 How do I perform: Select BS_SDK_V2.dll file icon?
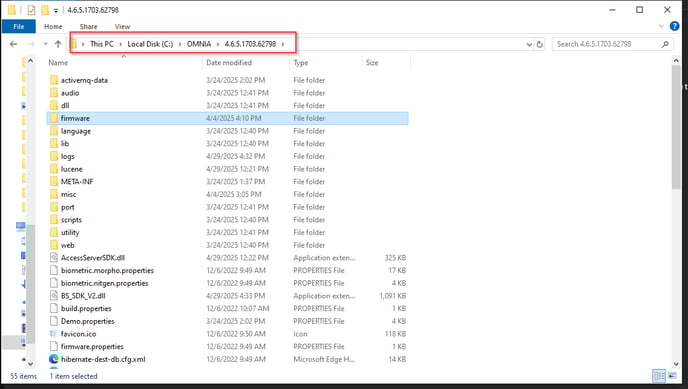[54, 296]
